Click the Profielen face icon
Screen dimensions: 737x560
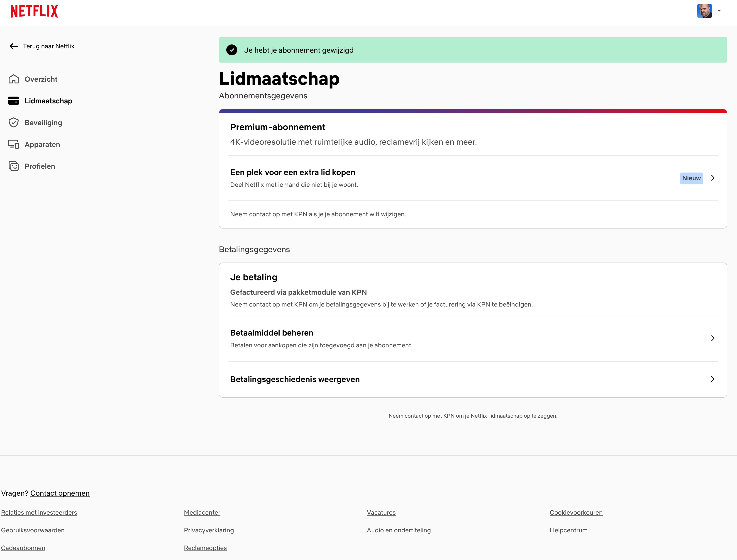14,166
